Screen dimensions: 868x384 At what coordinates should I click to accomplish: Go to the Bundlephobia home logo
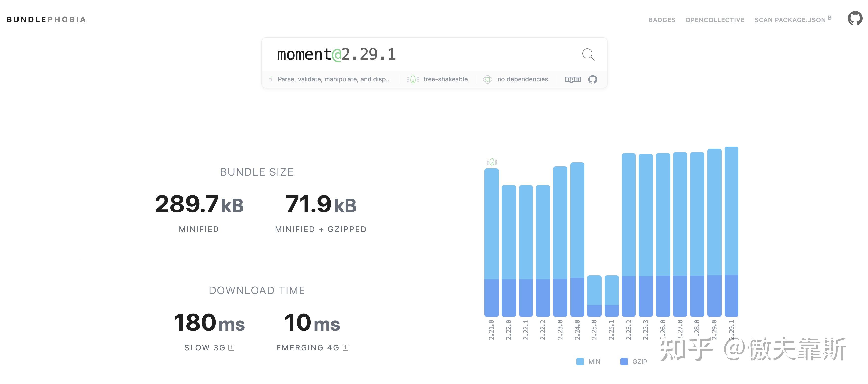[x=46, y=19]
